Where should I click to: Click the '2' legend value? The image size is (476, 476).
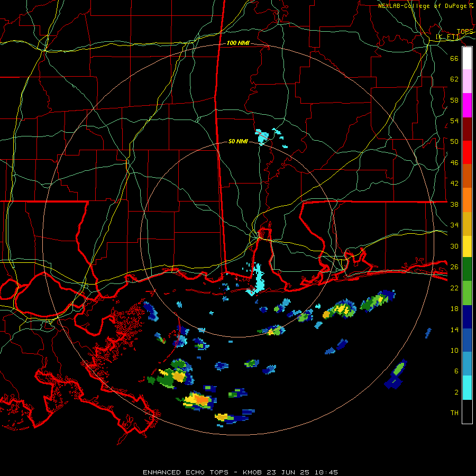456,392
